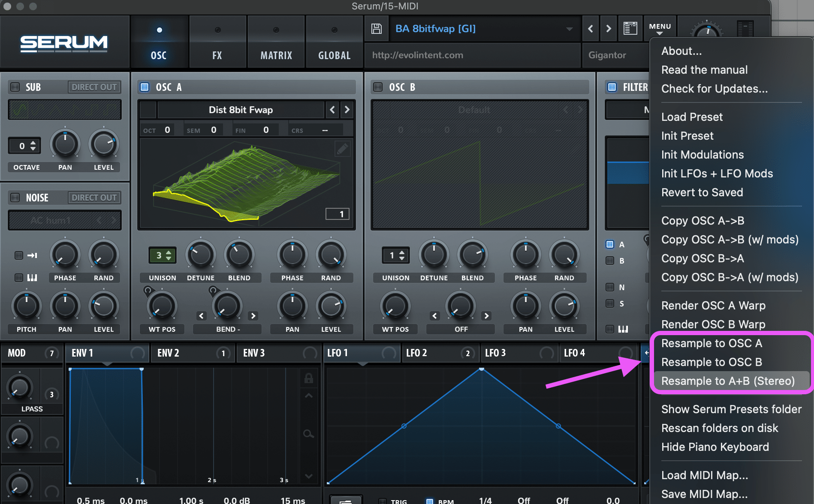Click the ENV 1 modulation drag circle

point(137,353)
